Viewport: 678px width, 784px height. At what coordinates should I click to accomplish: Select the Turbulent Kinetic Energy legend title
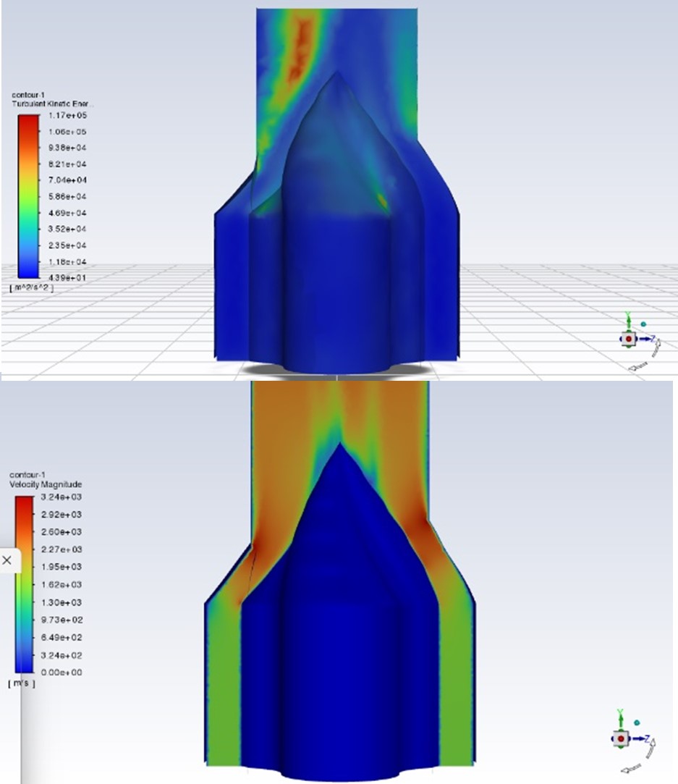(x=52, y=104)
